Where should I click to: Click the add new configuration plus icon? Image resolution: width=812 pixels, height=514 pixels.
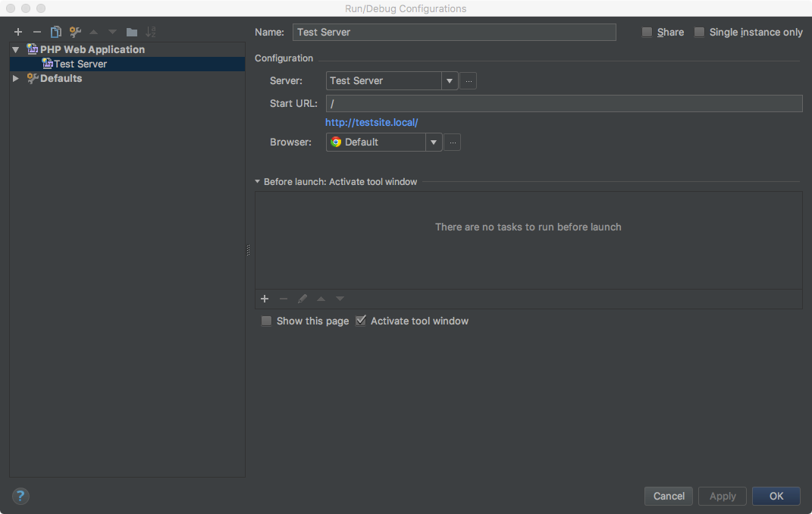tap(18, 32)
